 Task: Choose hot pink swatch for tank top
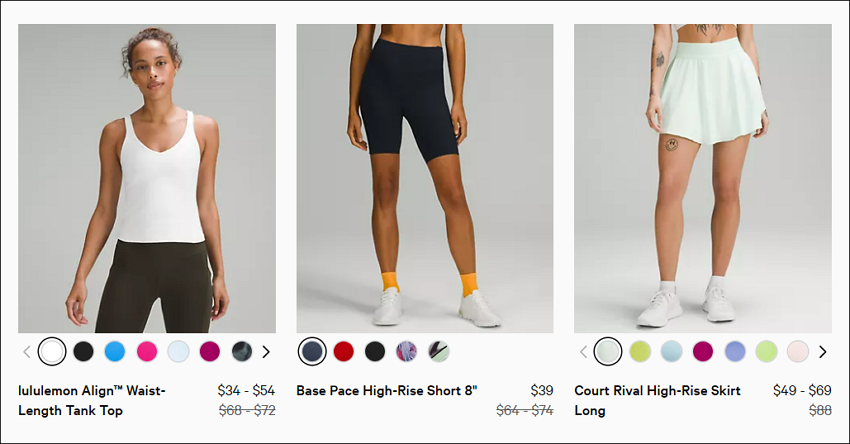coord(147,351)
